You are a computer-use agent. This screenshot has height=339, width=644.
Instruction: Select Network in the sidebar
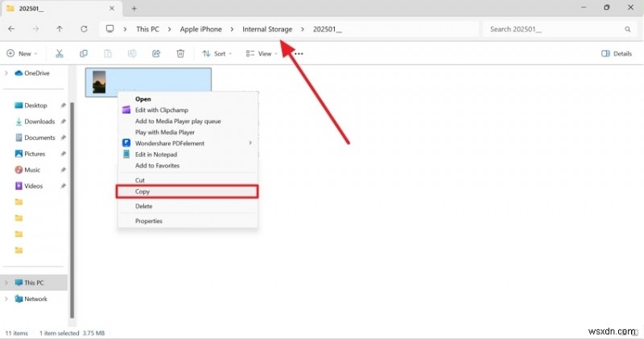pyautogui.click(x=31, y=299)
